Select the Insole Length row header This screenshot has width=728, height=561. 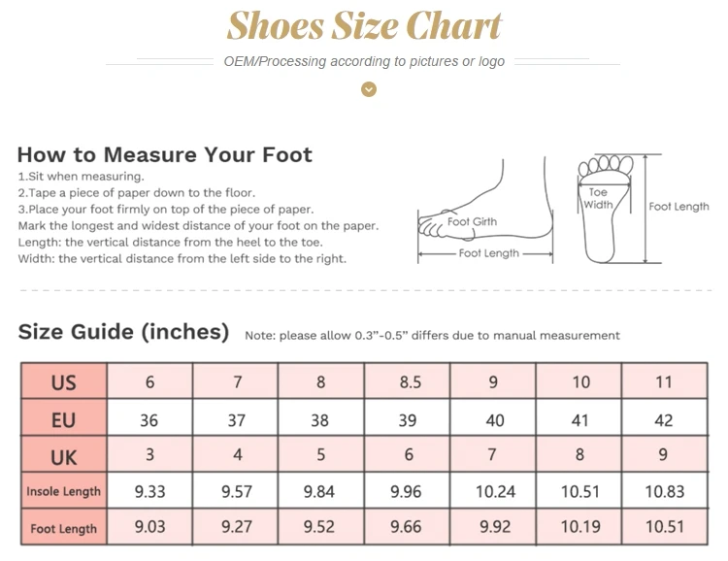(x=63, y=492)
